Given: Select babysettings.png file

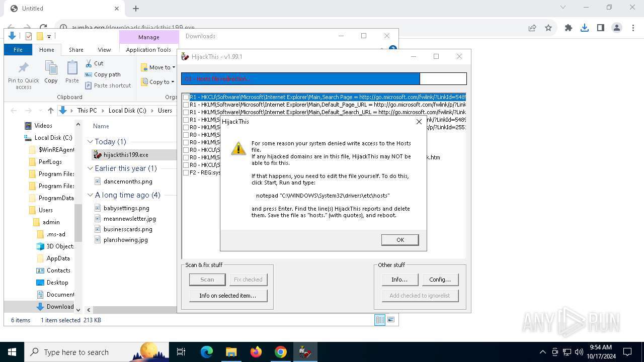Looking at the screenshot, I should click(126, 208).
